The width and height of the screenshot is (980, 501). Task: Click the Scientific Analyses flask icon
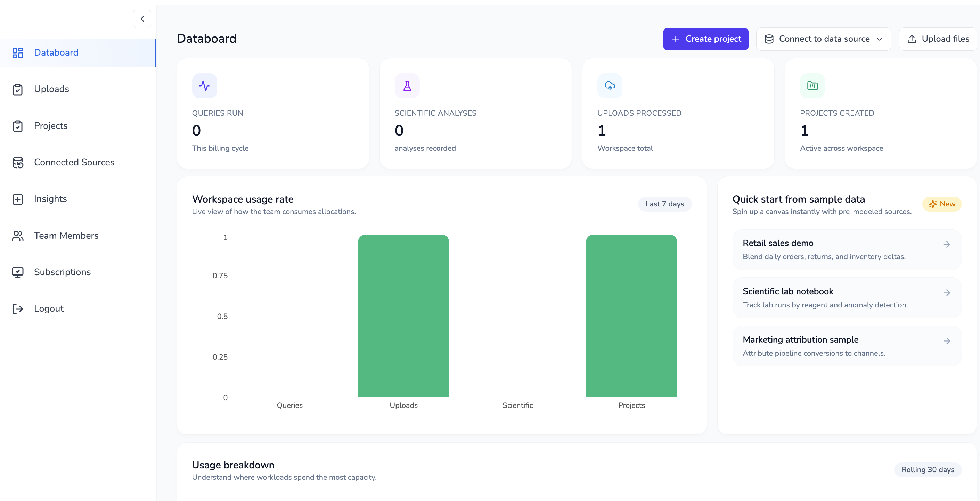407,86
